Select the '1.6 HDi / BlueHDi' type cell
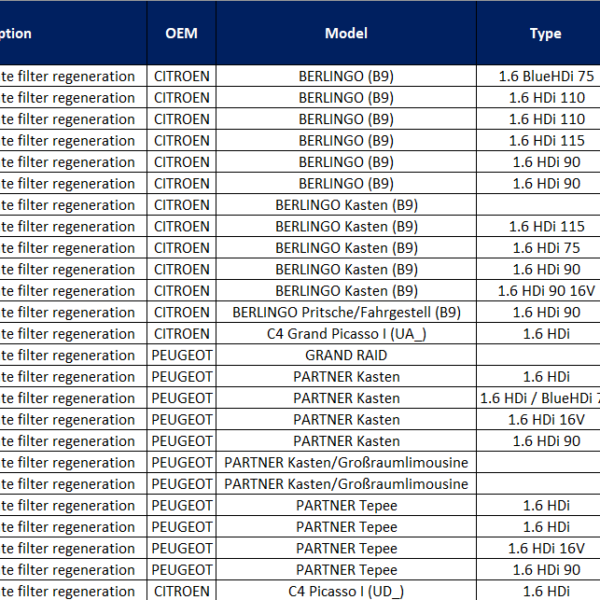The height and width of the screenshot is (600, 600). [x=538, y=398]
